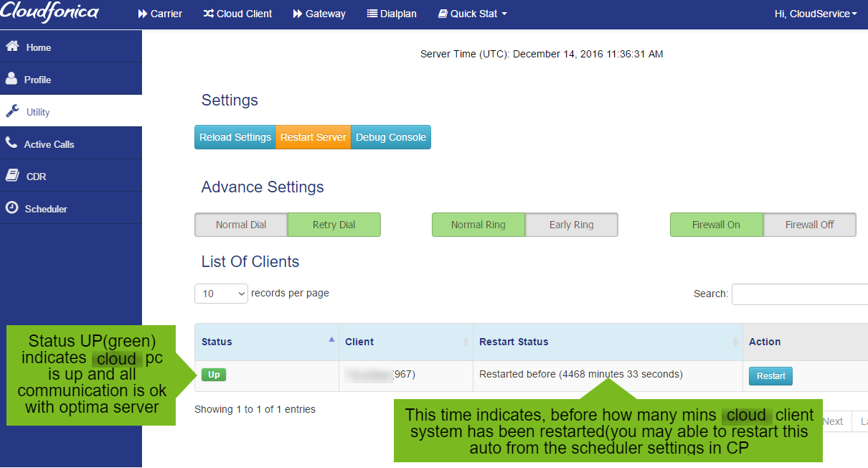Screen dimensions: 868x468
Task: Open the records per page selector
Action: point(221,294)
